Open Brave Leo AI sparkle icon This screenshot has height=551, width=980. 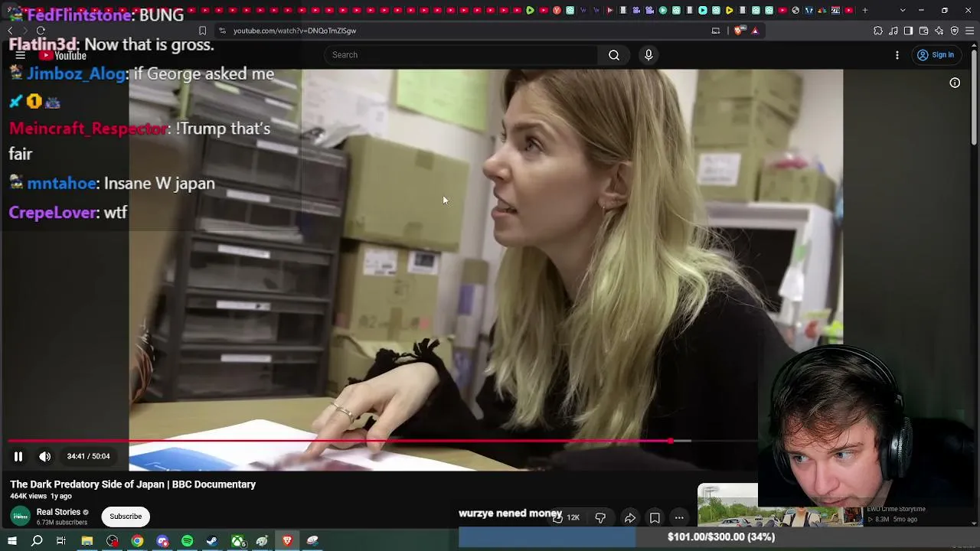pos(939,31)
